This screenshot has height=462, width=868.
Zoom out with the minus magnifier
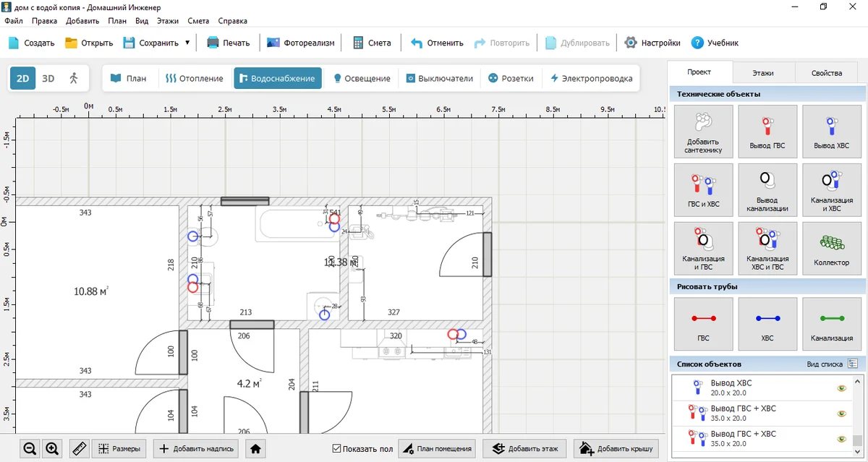click(30, 448)
